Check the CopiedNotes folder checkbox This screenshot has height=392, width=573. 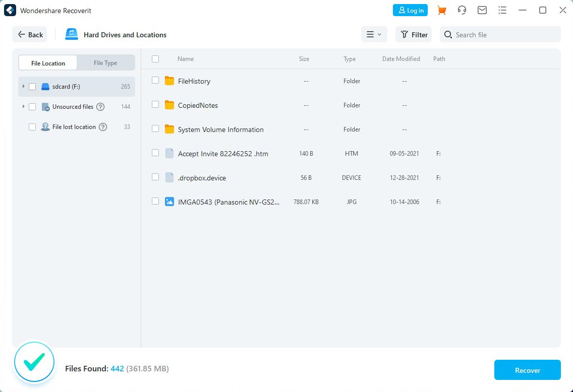155,104
